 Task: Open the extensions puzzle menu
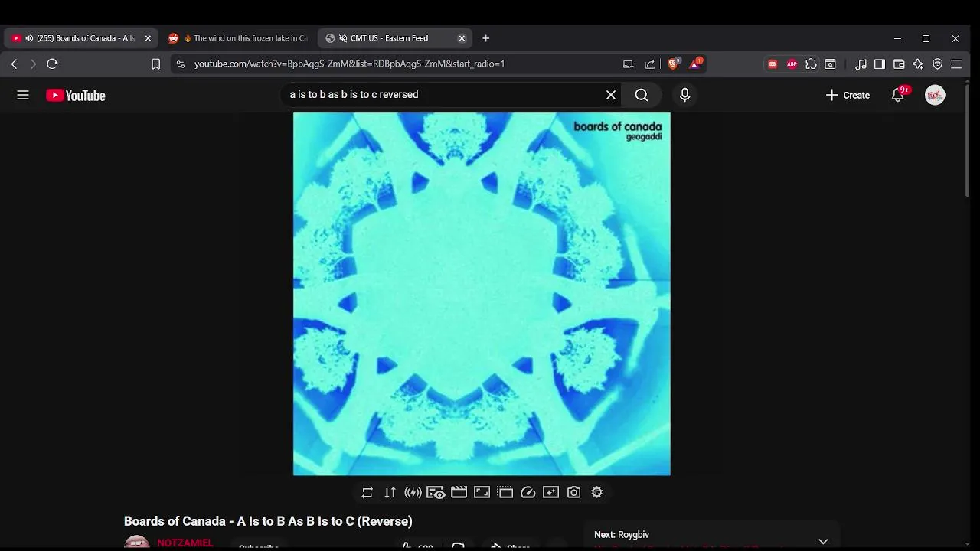click(811, 64)
